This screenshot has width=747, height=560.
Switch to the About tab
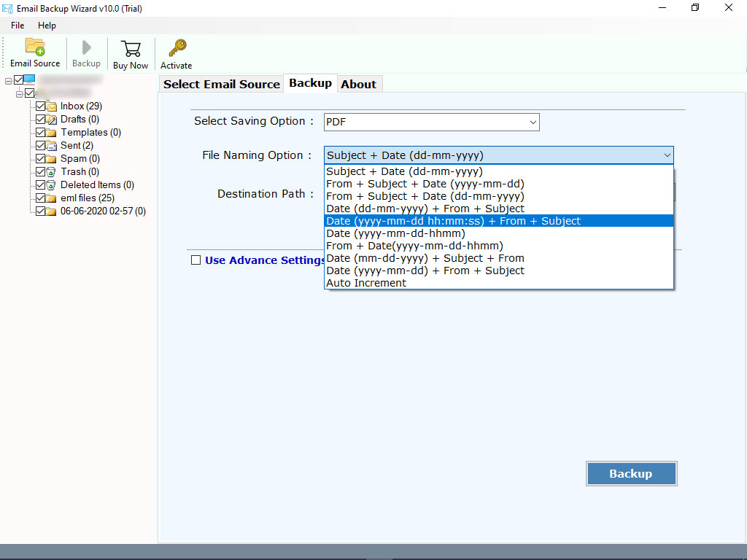pos(359,85)
